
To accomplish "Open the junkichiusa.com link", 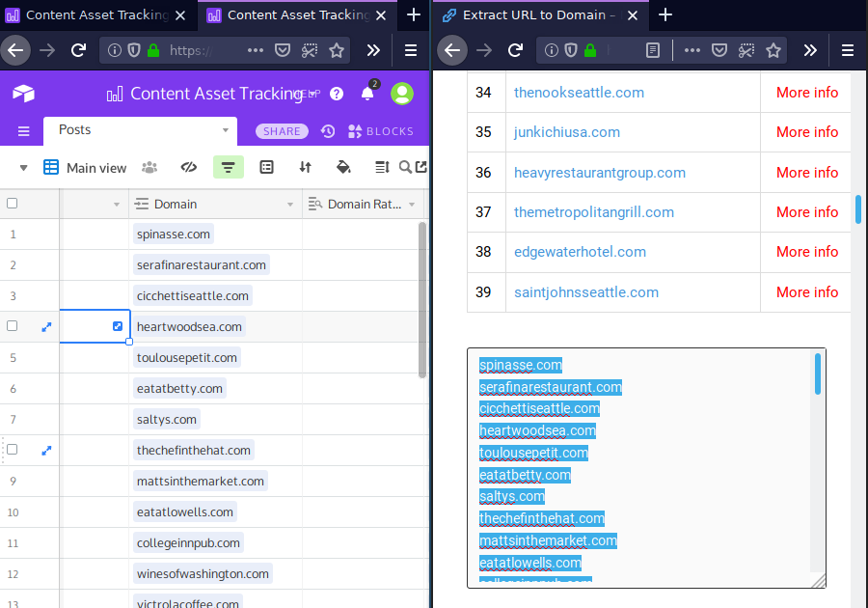I will click(567, 132).
